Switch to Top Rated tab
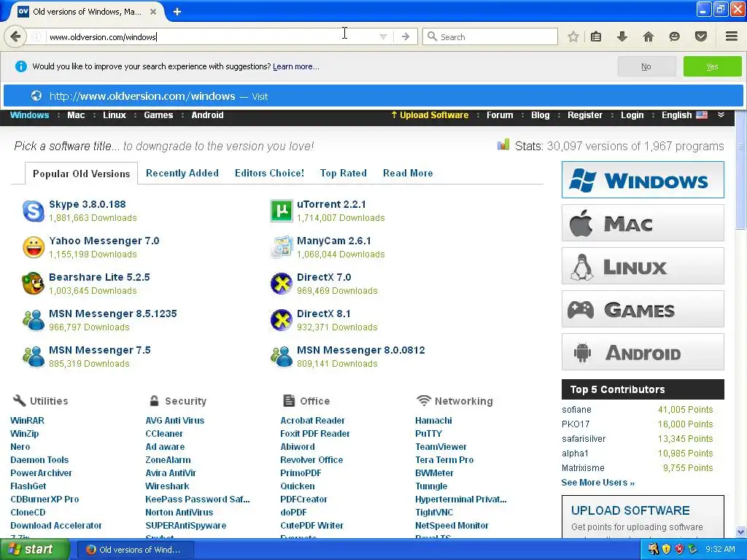The height and width of the screenshot is (560, 747). pyautogui.click(x=344, y=174)
